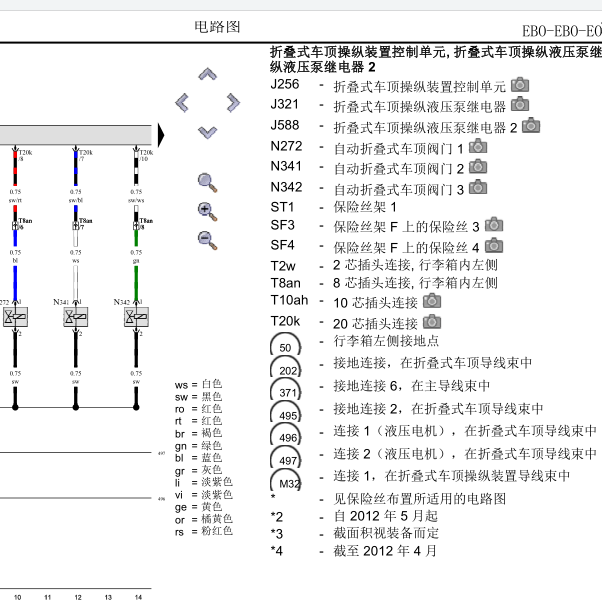
Task: Click the J588 component code
Action: [x=285, y=125]
